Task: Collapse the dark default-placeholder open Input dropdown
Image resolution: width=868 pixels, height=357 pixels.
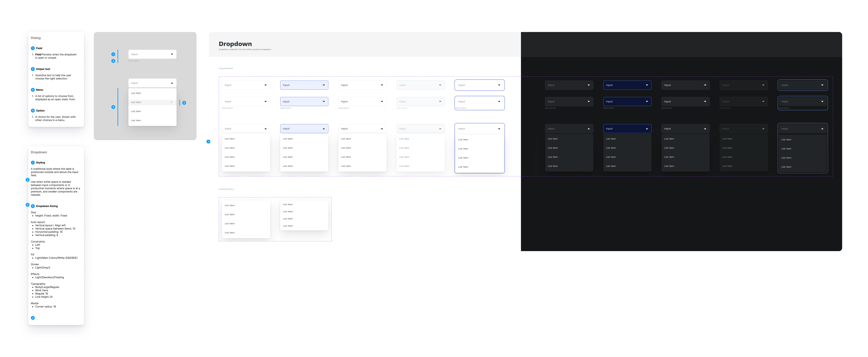Action: [569, 129]
